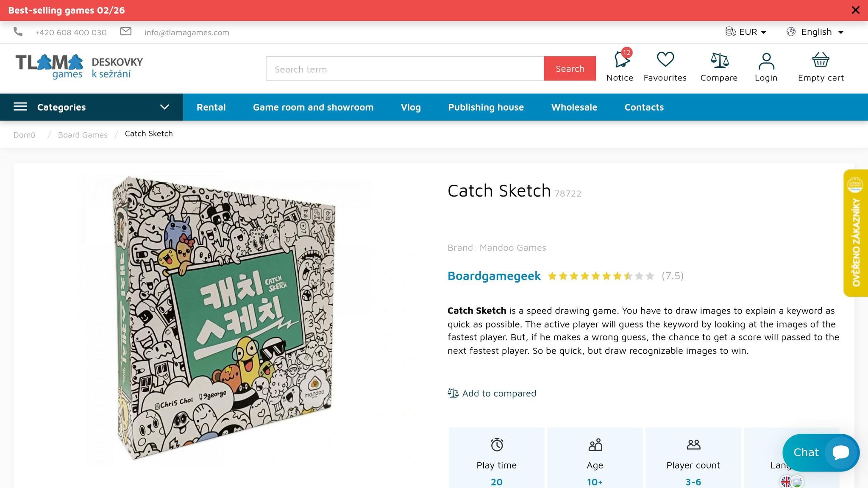Click the UK flag language toggle

786,482
